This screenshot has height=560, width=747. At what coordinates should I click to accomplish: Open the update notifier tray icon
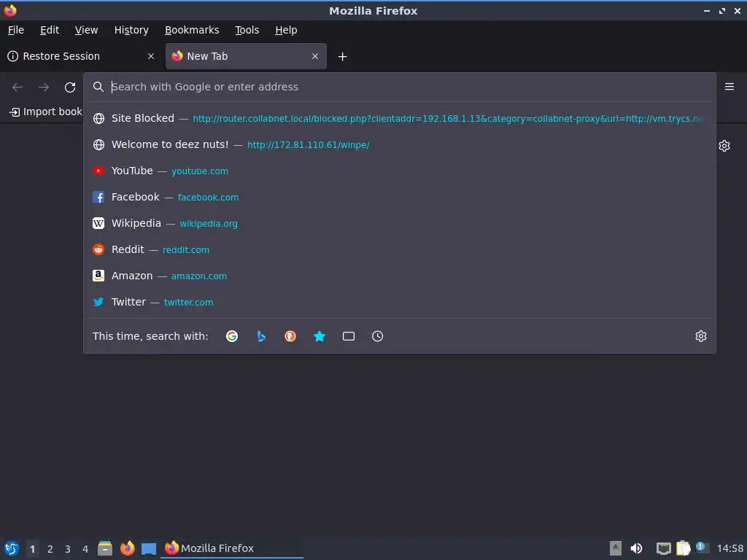click(x=702, y=548)
